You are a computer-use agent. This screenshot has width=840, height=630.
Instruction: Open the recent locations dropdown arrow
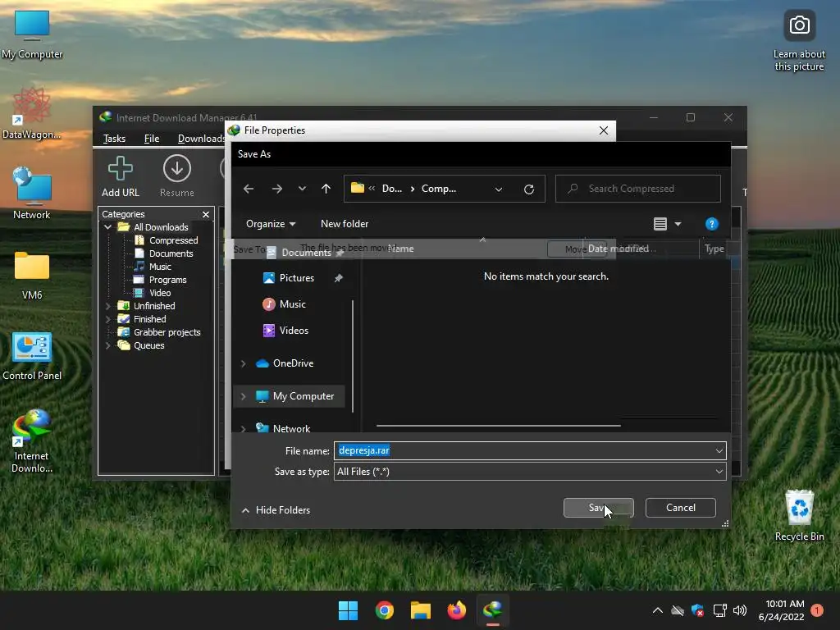[302, 189]
